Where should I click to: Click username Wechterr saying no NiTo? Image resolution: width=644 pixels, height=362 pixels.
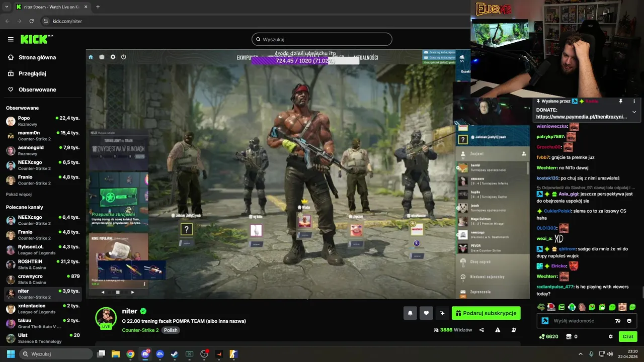tap(546, 167)
